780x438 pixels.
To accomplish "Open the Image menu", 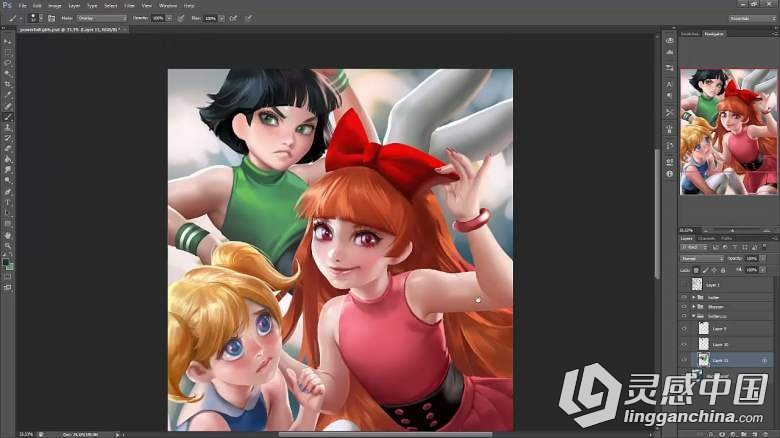I will [55, 5].
